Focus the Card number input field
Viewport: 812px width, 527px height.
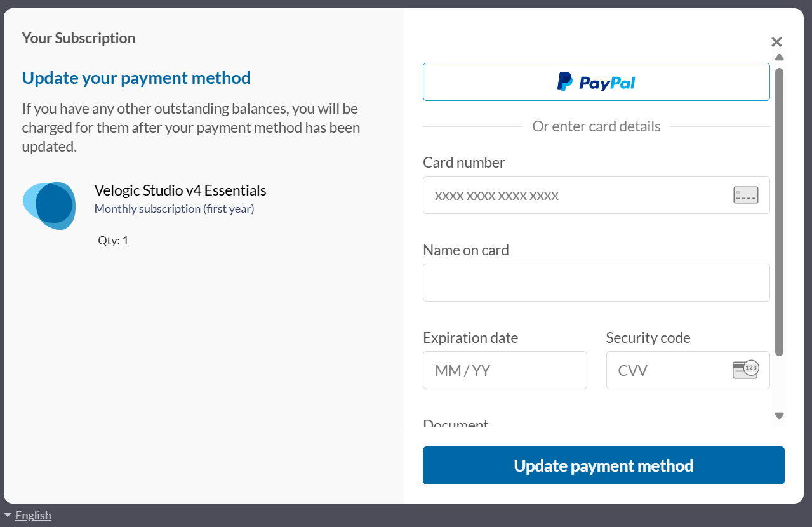coord(596,195)
